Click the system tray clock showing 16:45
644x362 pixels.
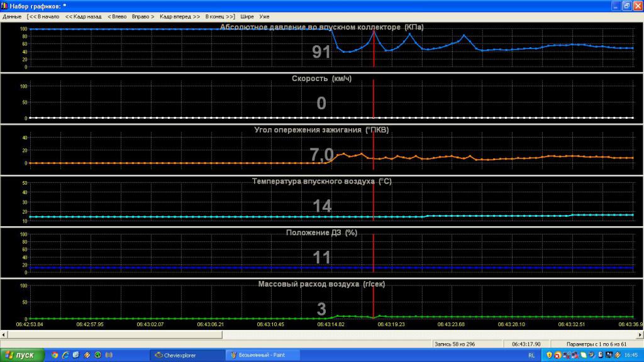coord(630,355)
